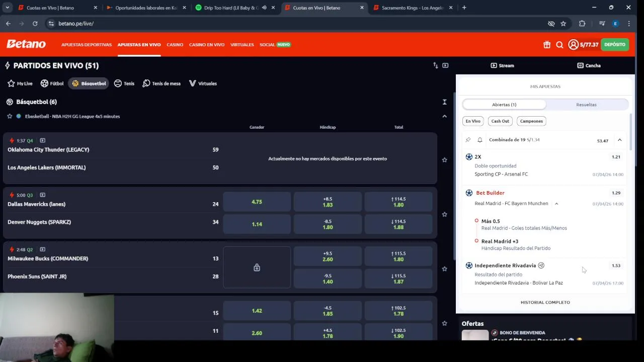Open the Betano search magnifier

[x=559, y=45]
